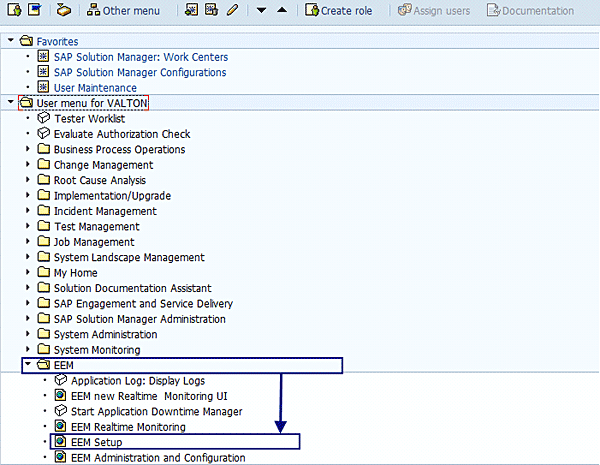Collapse the Favorites folder

[10, 42]
